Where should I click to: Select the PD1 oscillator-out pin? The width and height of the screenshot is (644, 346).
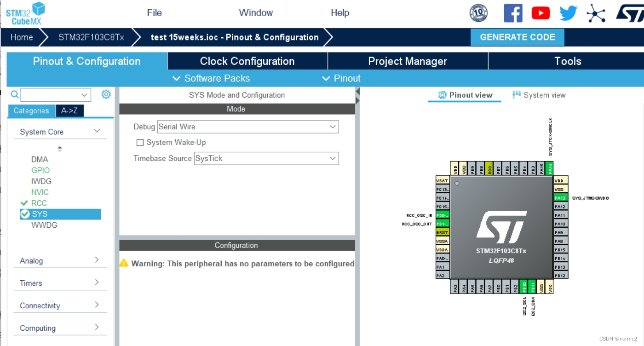pyautogui.click(x=443, y=224)
